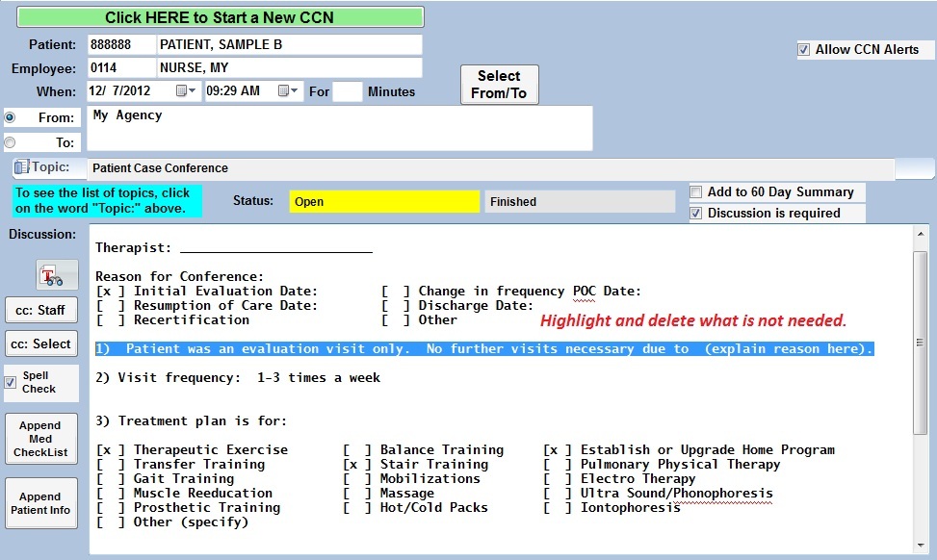Open the date picker calendar dropdown
This screenshot has width=937, height=560.
point(187,91)
